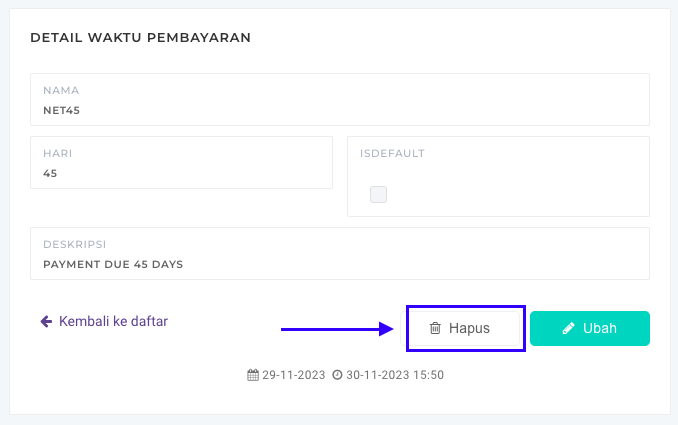Image resolution: width=678 pixels, height=425 pixels.
Task: Click the left arrow icon before Kembali
Action: pyautogui.click(x=46, y=322)
